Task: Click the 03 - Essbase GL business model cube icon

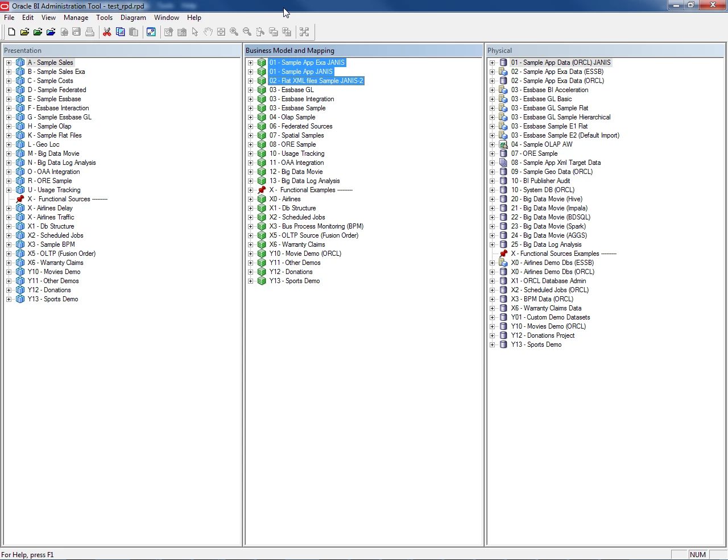Action: tap(262, 90)
